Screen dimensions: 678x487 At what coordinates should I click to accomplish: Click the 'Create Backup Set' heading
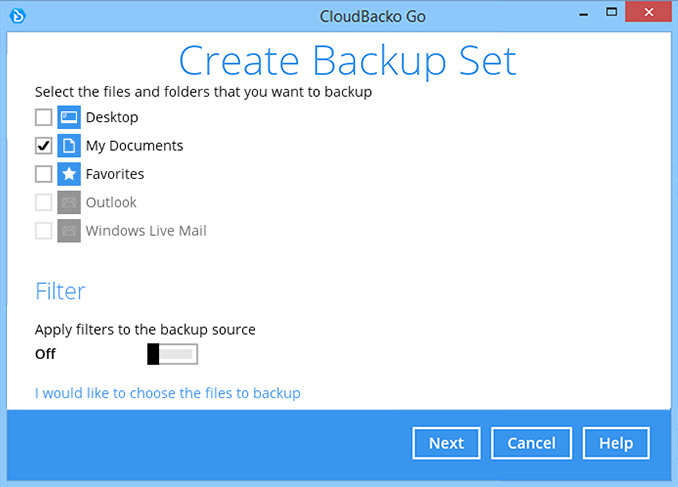[348, 61]
